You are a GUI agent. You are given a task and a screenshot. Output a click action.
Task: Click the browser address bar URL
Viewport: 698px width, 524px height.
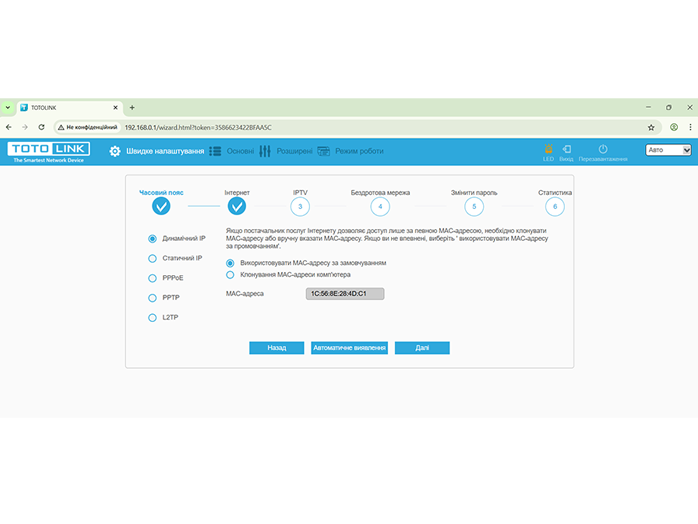198,127
